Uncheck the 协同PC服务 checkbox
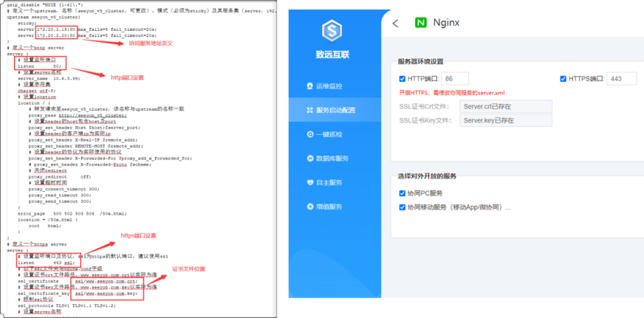 tap(402, 193)
